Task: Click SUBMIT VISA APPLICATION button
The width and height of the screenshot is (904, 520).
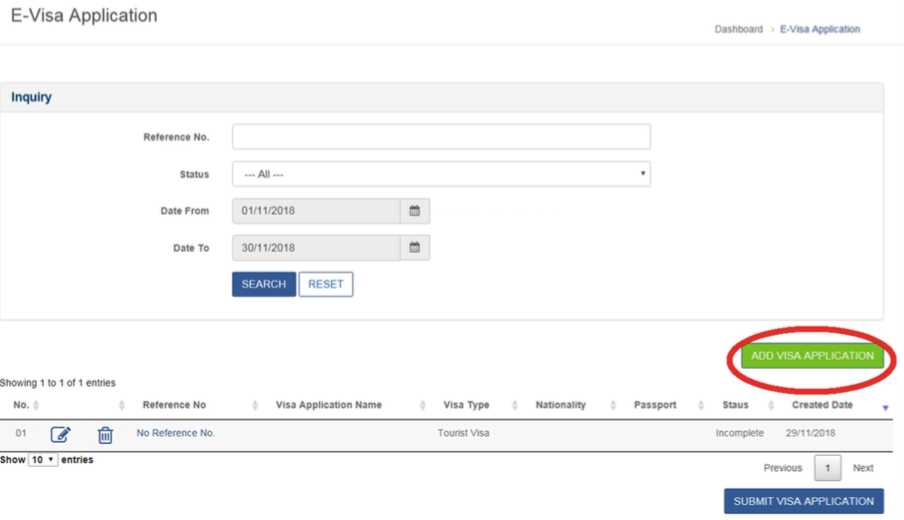Action: click(803, 501)
